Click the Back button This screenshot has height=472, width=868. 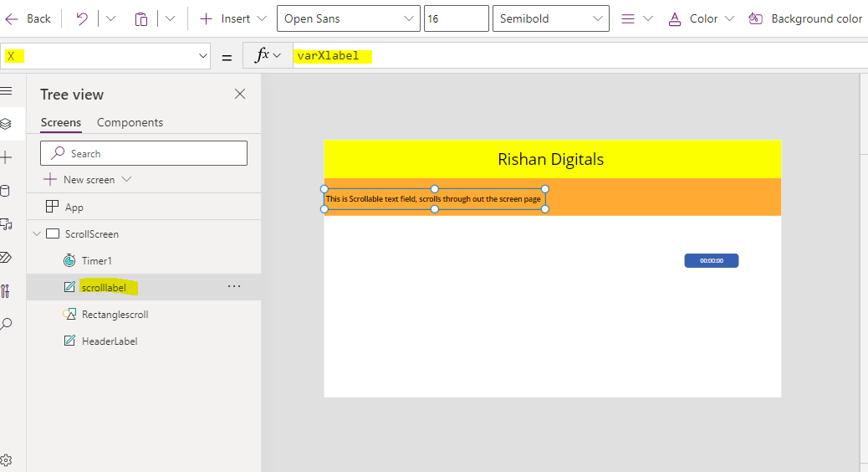tap(29, 18)
